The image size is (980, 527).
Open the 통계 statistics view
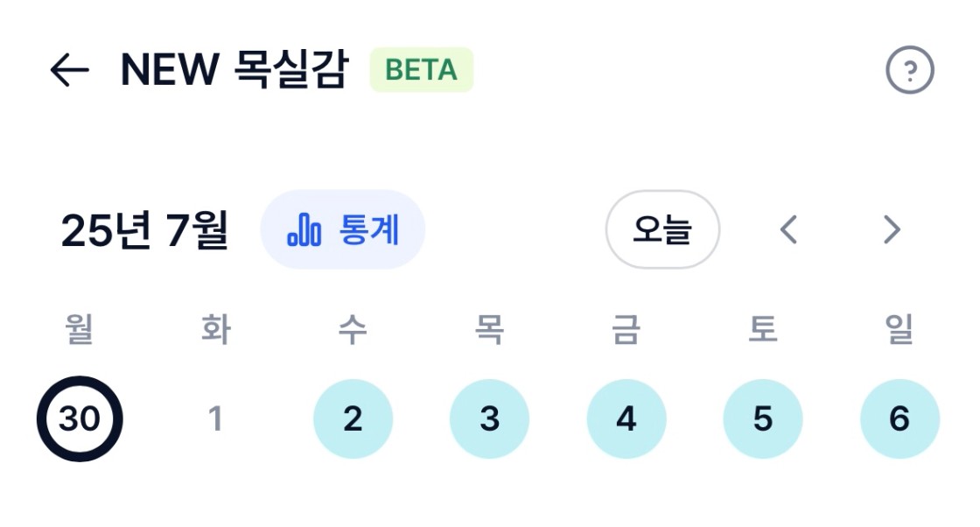(342, 229)
